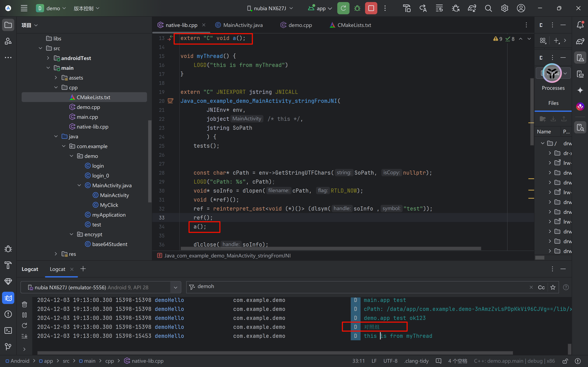Click the green Rerun app button
This screenshot has height=367, width=588.
point(343,8)
